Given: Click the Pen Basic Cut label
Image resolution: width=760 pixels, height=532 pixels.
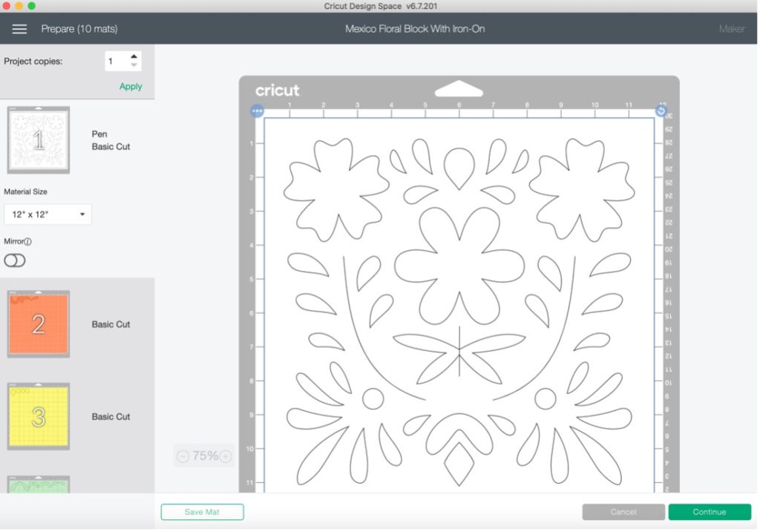Looking at the screenshot, I should (111, 140).
